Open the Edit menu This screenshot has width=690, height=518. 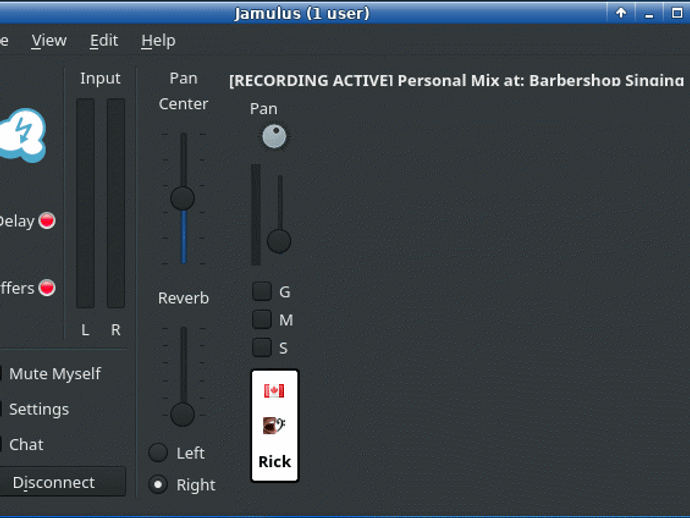[x=104, y=41]
